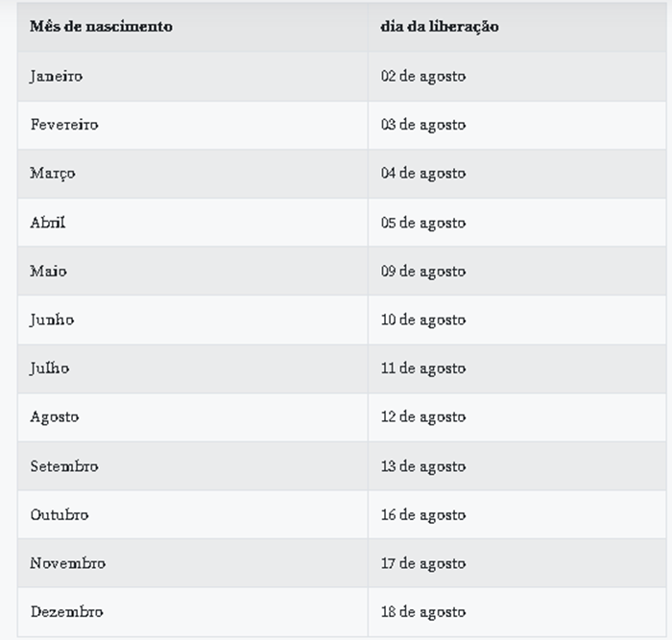Select the Abril month cell
This screenshot has height=640, width=672.
click(47, 223)
